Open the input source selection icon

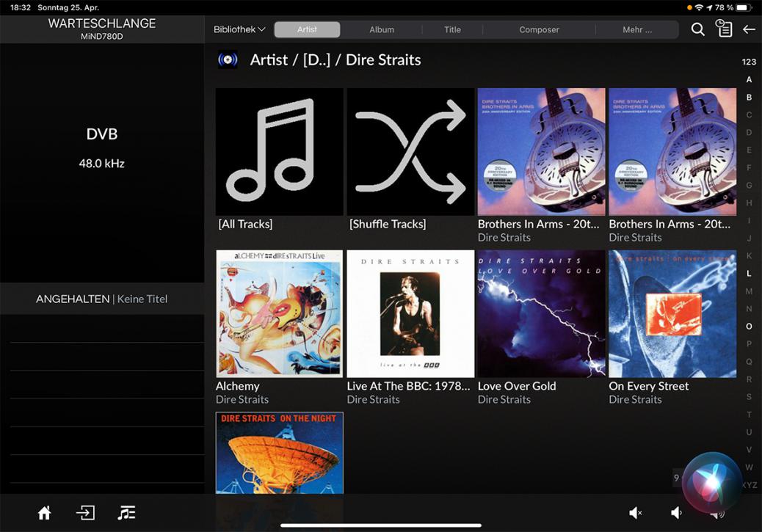tap(86, 513)
